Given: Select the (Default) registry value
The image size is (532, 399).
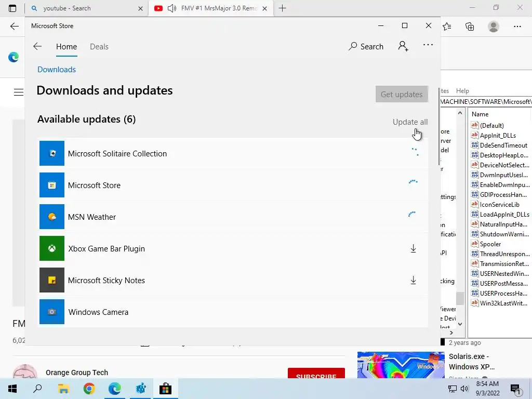Looking at the screenshot, I should (491, 126).
